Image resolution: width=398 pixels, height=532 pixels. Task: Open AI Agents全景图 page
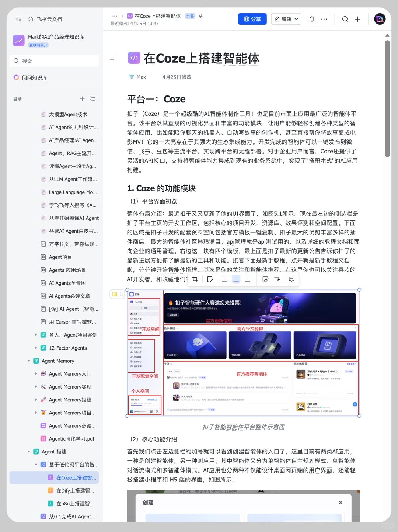coord(67,283)
